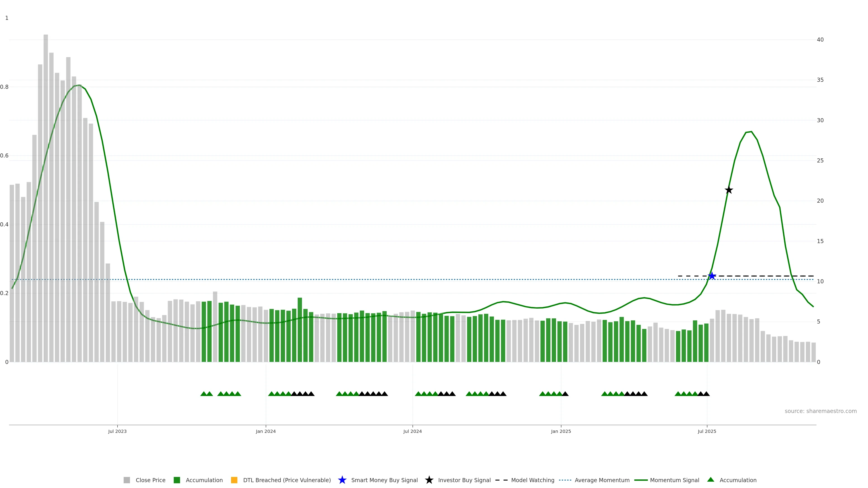The width and height of the screenshot is (868, 488).
Task: Click the black Investor Buy star on chart
Action: click(729, 190)
